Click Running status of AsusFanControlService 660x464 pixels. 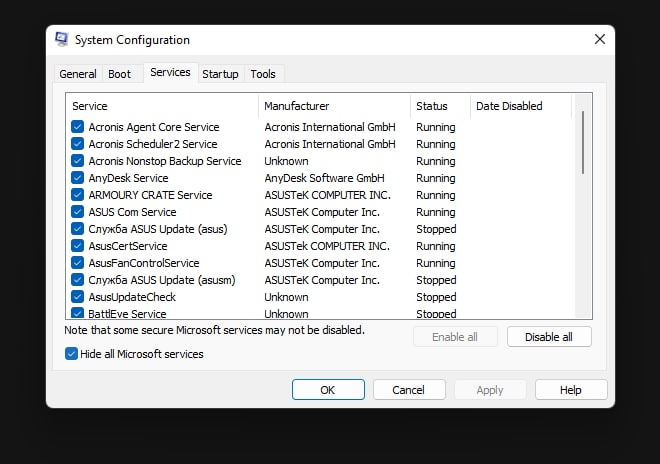[436, 263]
